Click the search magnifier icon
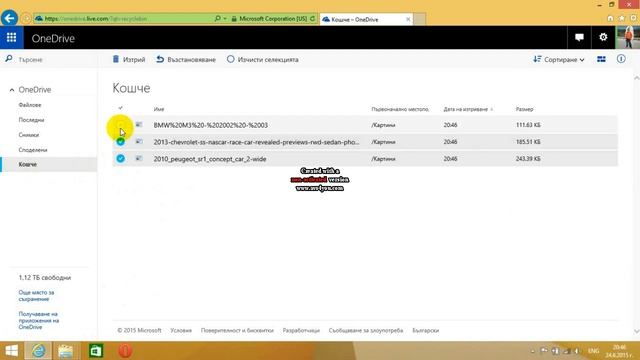 coord(9,59)
